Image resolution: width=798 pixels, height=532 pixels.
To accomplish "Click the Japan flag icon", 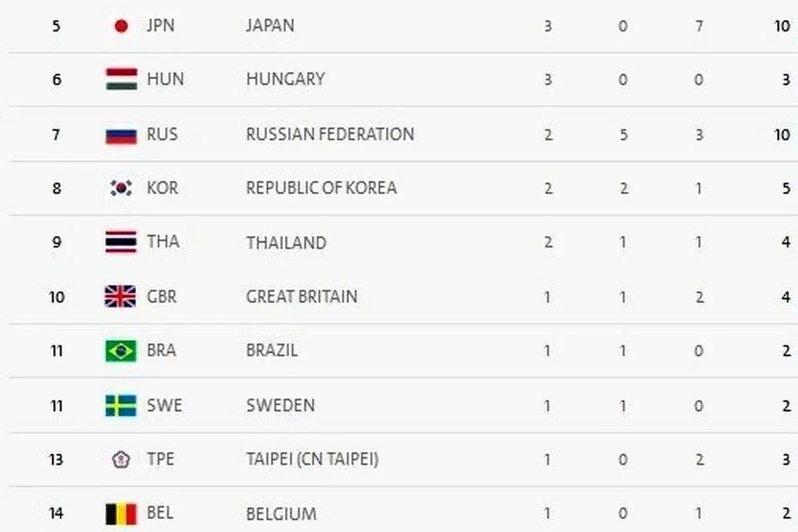I will (121, 25).
